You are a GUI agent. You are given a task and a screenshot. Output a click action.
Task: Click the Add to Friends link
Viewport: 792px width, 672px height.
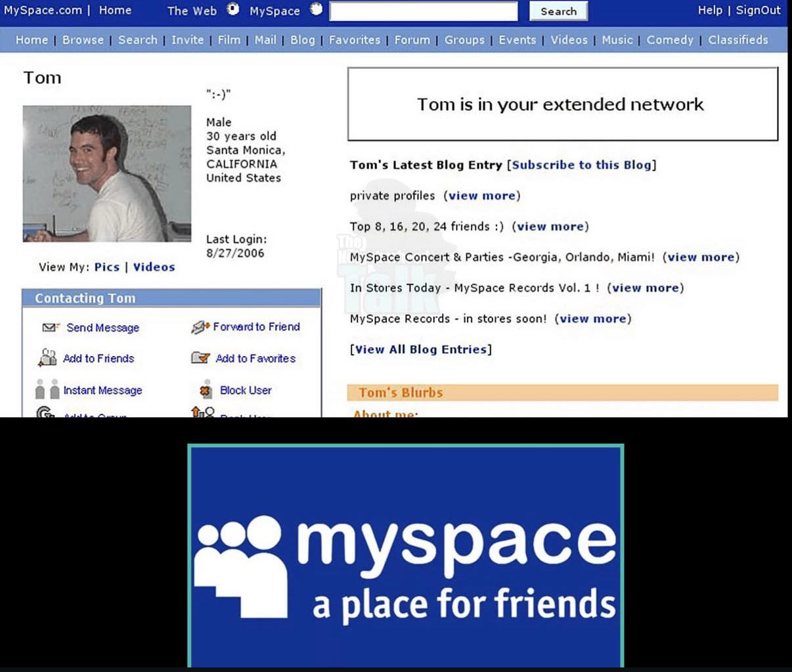[x=99, y=358]
